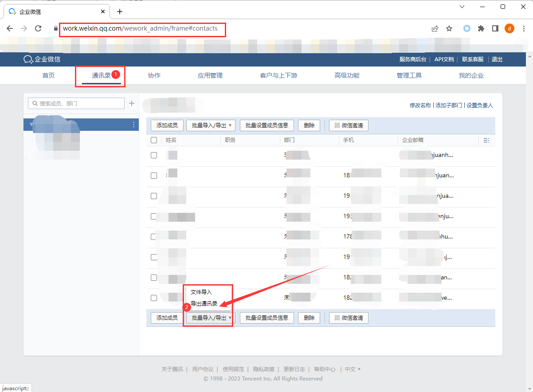
Task: Choose 文件导入 from the dropdown menu
Action: pos(201,292)
